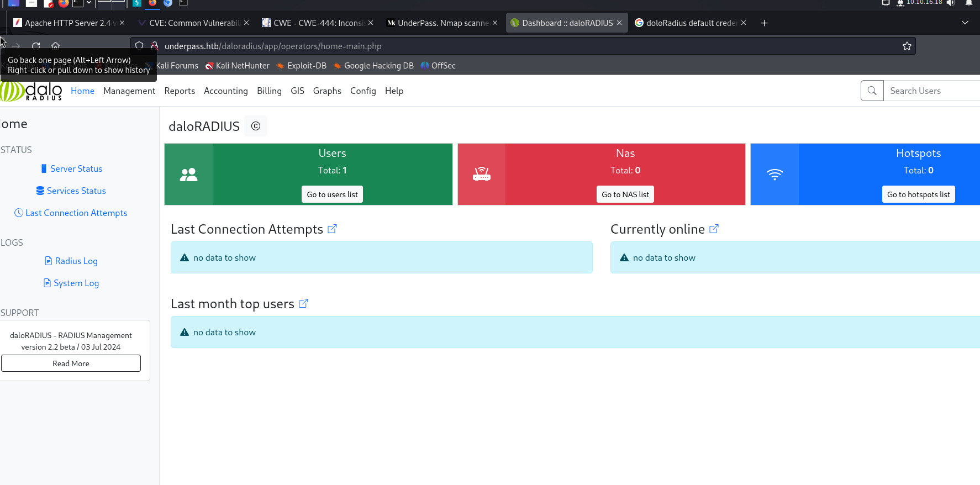Viewport: 980px width, 485px height.
Task: Click Go to NAS list button
Action: coord(625,194)
